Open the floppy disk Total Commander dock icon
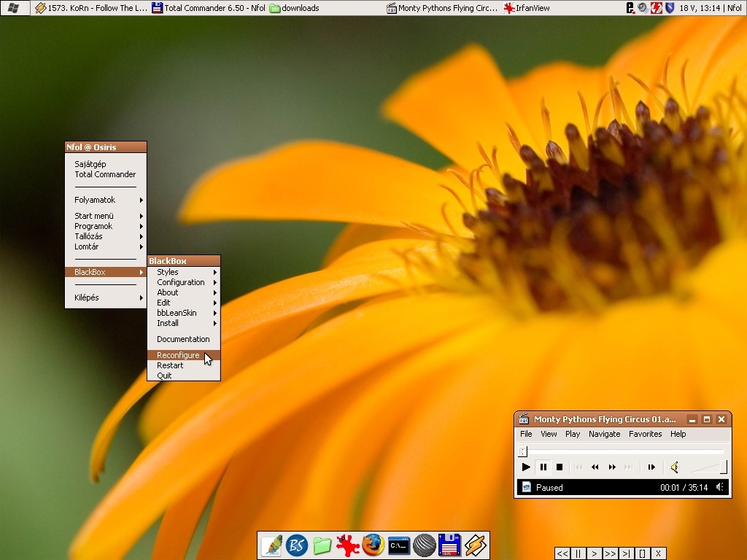Image resolution: width=747 pixels, height=560 pixels. click(x=449, y=545)
